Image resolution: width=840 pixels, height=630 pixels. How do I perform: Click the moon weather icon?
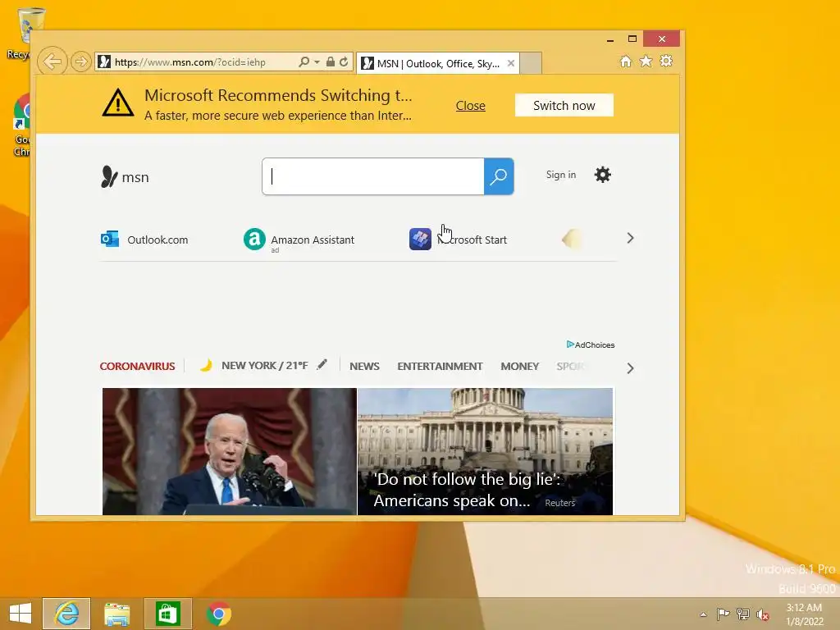coord(206,365)
